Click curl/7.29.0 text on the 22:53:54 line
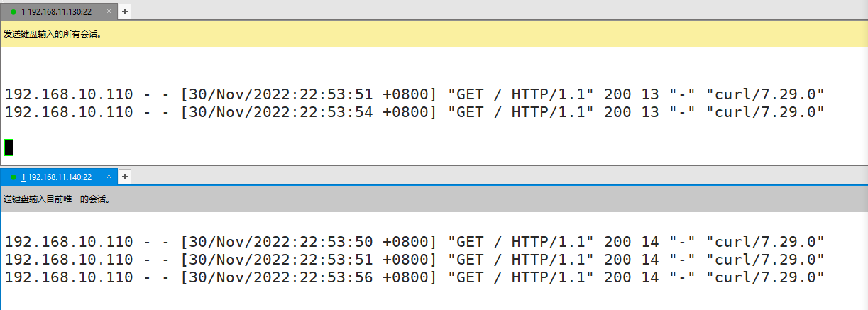The image size is (868, 310). point(765,112)
